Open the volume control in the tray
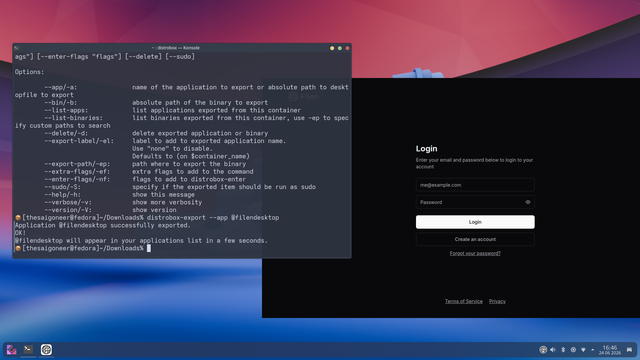The image size is (640, 360). click(x=553, y=350)
